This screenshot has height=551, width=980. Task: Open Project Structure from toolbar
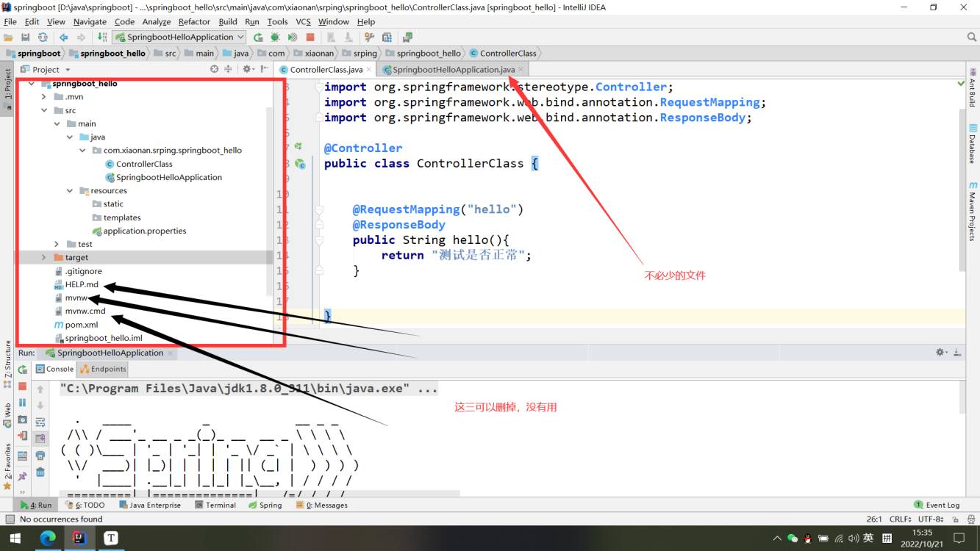[387, 37]
